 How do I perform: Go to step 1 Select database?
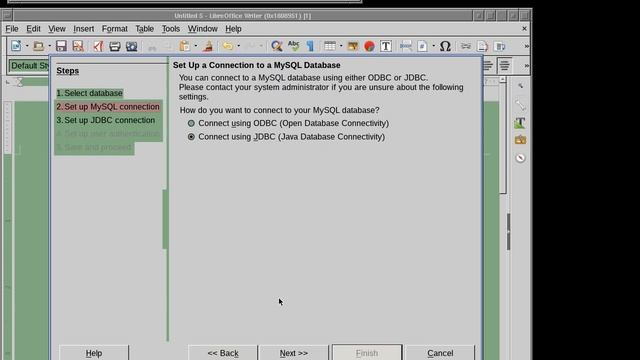[x=89, y=93]
